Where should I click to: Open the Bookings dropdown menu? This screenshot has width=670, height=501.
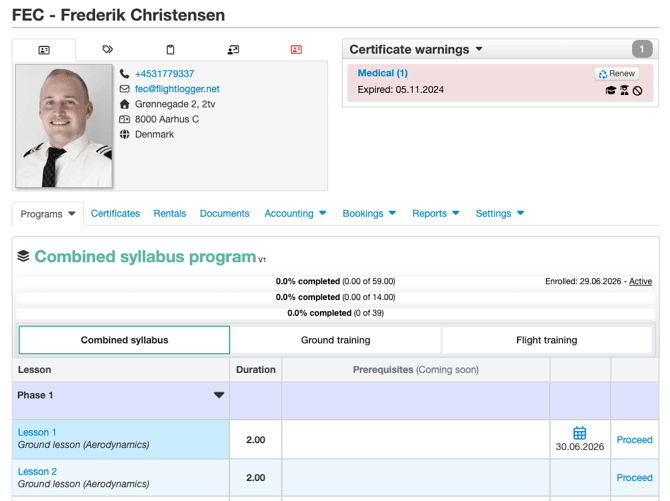pos(392,213)
